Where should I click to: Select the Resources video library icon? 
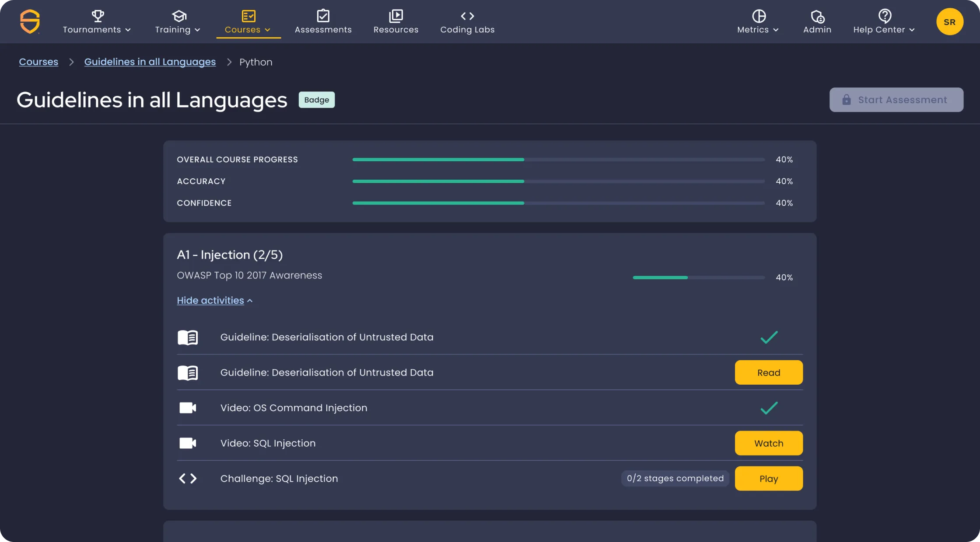coord(396,16)
